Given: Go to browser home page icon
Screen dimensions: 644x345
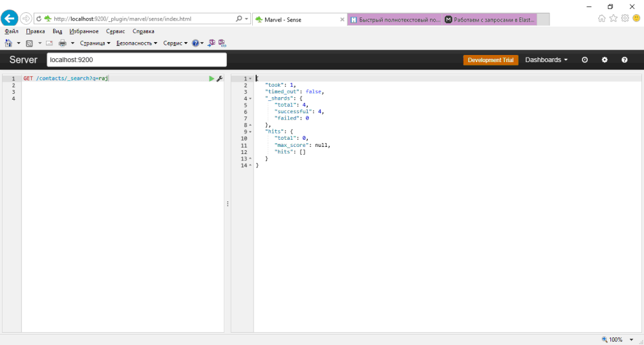Looking at the screenshot, I should click(x=602, y=18).
